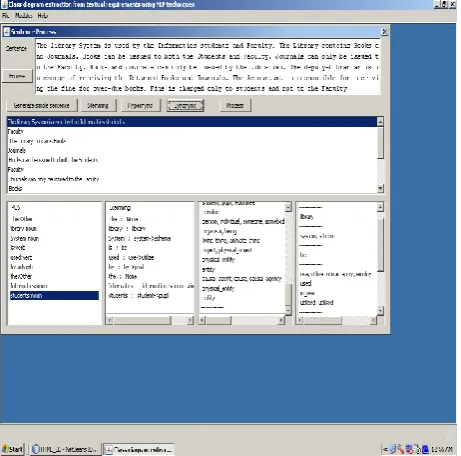The image size is (461, 456).
Task: Click the main window Java title icon
Action: point(4,4)
